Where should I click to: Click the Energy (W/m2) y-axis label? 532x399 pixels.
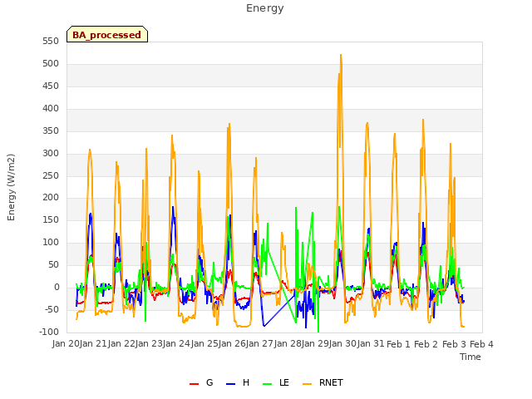(x=11, y=187)
